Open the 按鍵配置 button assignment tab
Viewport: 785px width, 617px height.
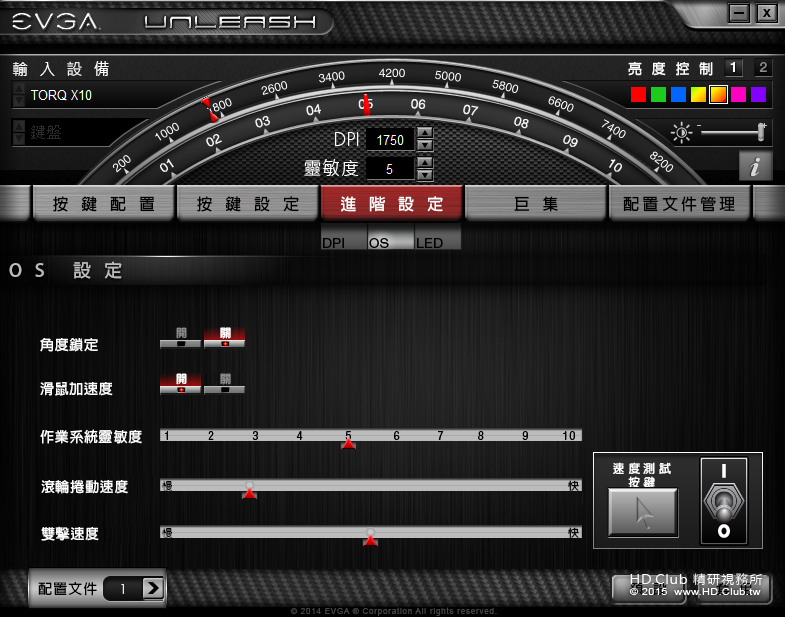pos(103,204)
